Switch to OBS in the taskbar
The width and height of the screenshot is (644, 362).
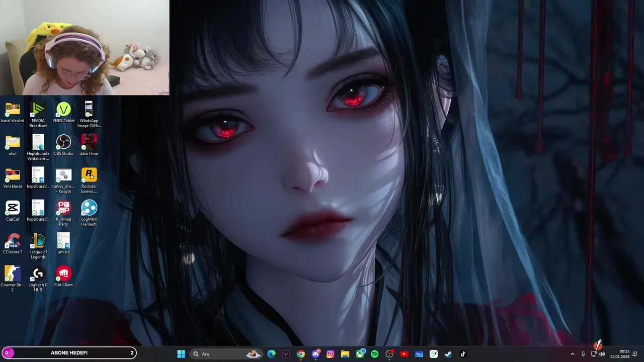pyautogui.click(x=389, y=354)
